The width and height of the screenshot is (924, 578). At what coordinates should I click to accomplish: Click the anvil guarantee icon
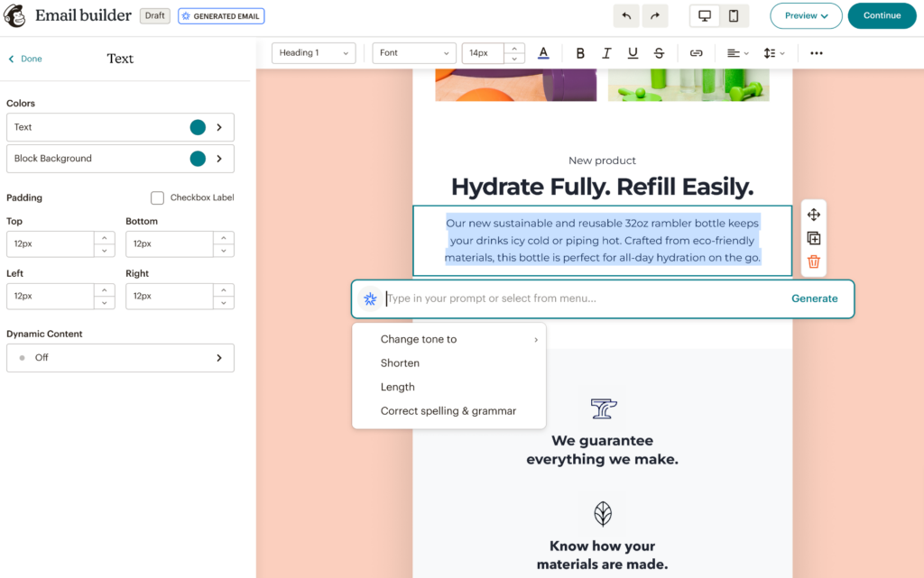click(604, 408)
